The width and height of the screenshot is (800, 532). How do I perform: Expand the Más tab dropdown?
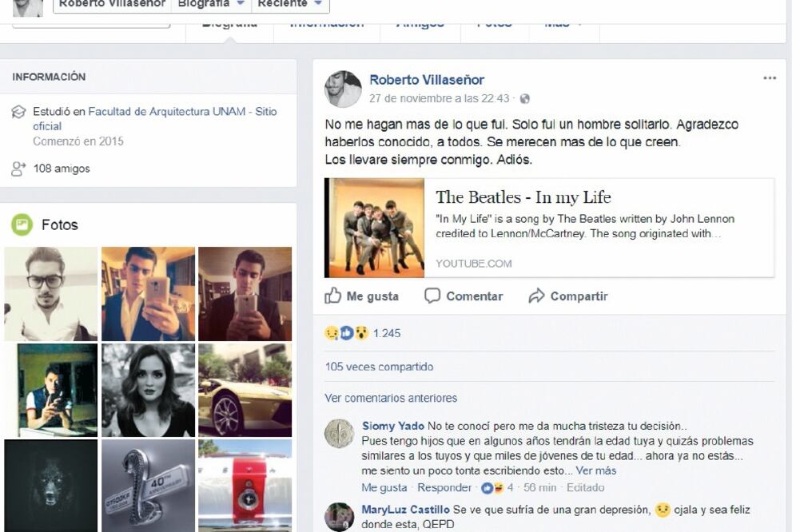(x=563, y=22)
